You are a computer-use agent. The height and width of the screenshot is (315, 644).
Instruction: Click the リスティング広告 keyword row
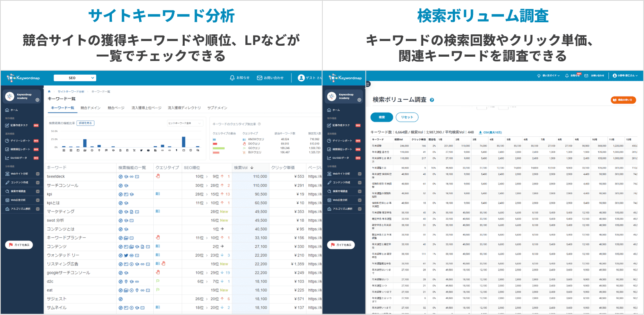(183, 264)
